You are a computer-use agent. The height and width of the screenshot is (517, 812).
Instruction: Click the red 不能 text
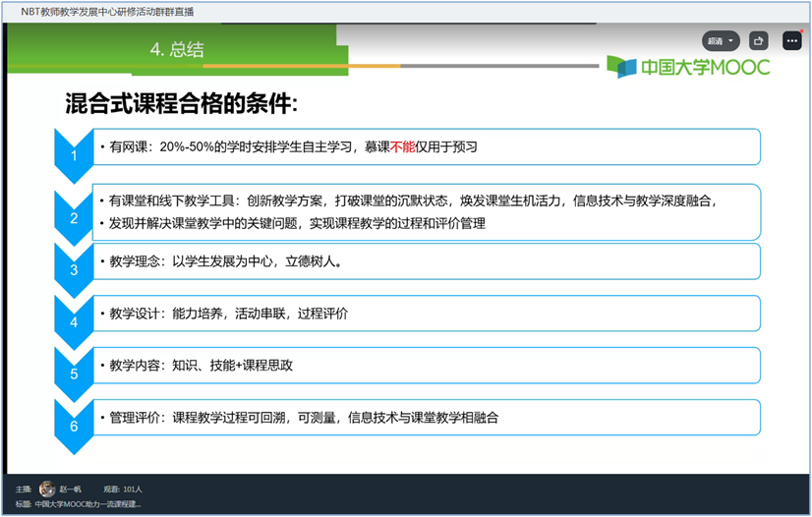pos(403,146)
